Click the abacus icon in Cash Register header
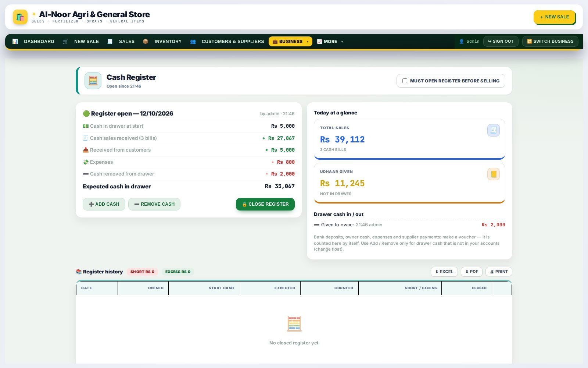This screenshot has height=368, width=588. tap(93, 81)
